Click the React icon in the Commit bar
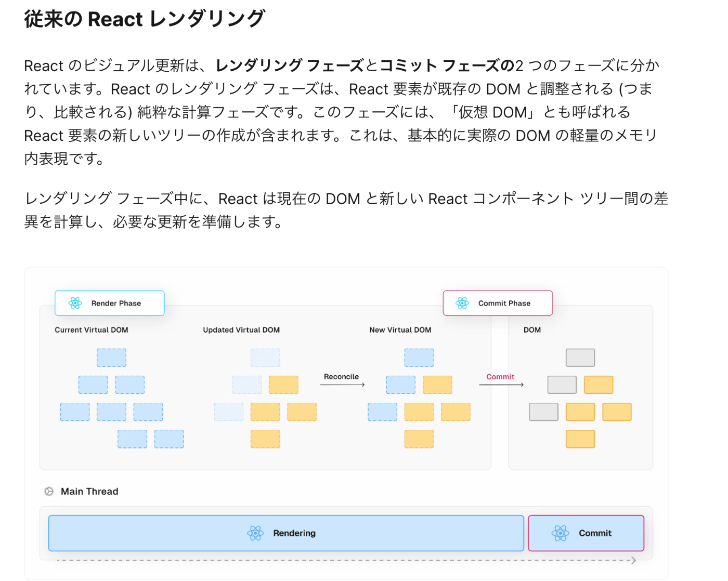 pyautogui.click(x=560, y=533)
